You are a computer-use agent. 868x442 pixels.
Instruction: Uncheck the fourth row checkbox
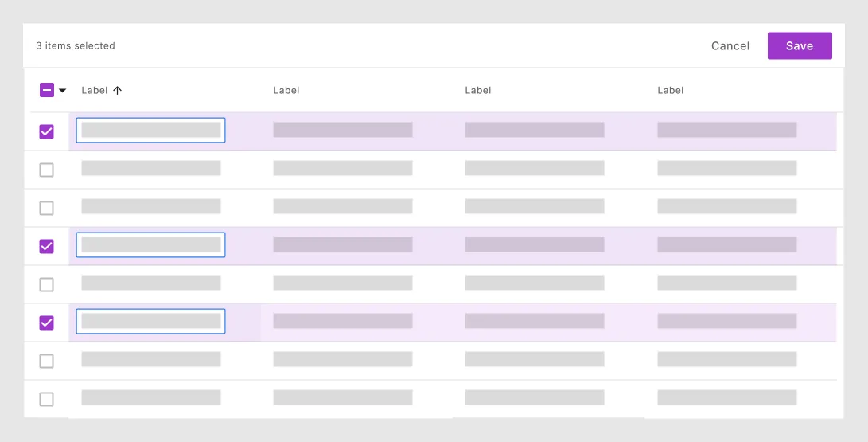tap(47, 246)
